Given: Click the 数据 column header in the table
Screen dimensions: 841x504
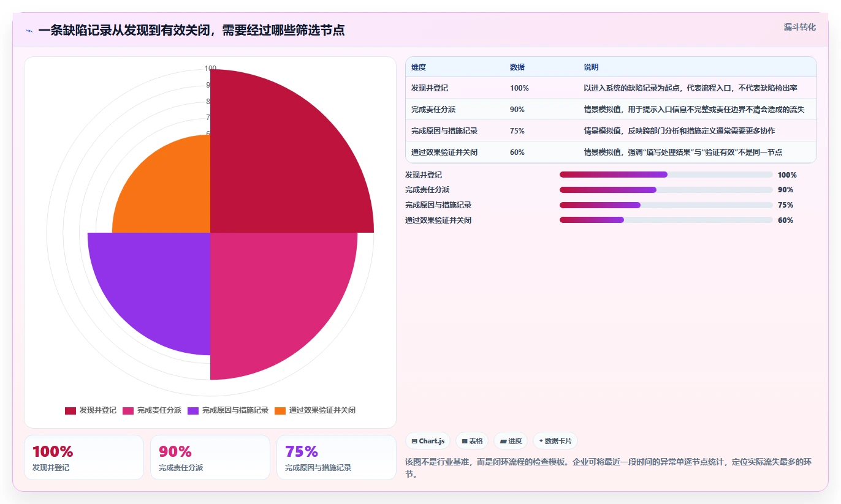Looking at the screenshot, I should coord(517,67).
